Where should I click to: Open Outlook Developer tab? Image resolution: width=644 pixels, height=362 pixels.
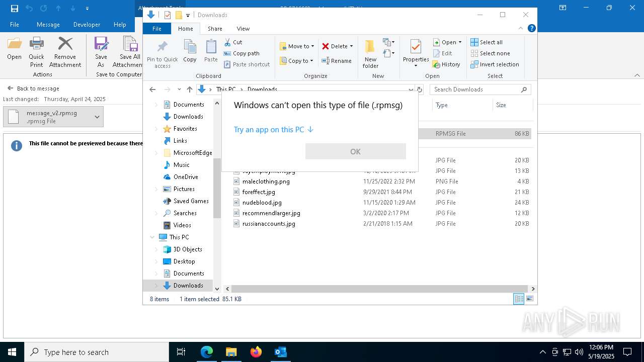coord(87,25)
